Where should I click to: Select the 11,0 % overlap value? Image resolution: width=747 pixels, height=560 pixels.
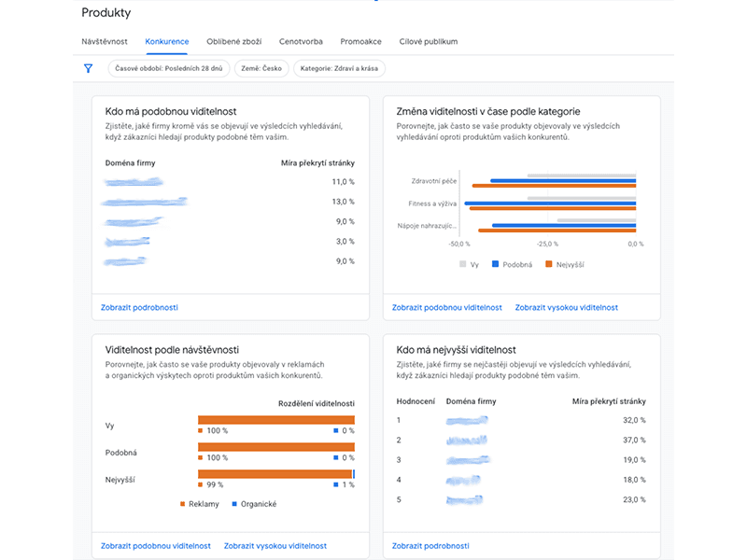[x=343, y=182]
